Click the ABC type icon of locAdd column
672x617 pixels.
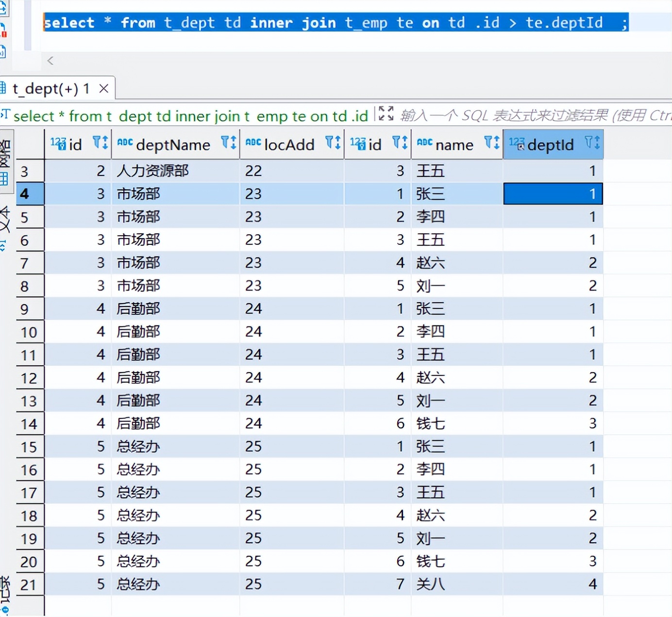coord(253,142)
